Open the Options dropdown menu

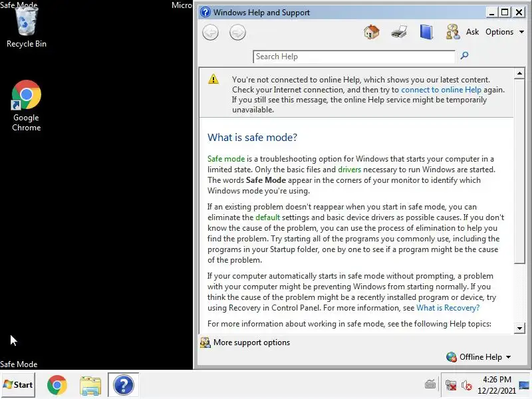pyautogui.click(x=505, y=32)
